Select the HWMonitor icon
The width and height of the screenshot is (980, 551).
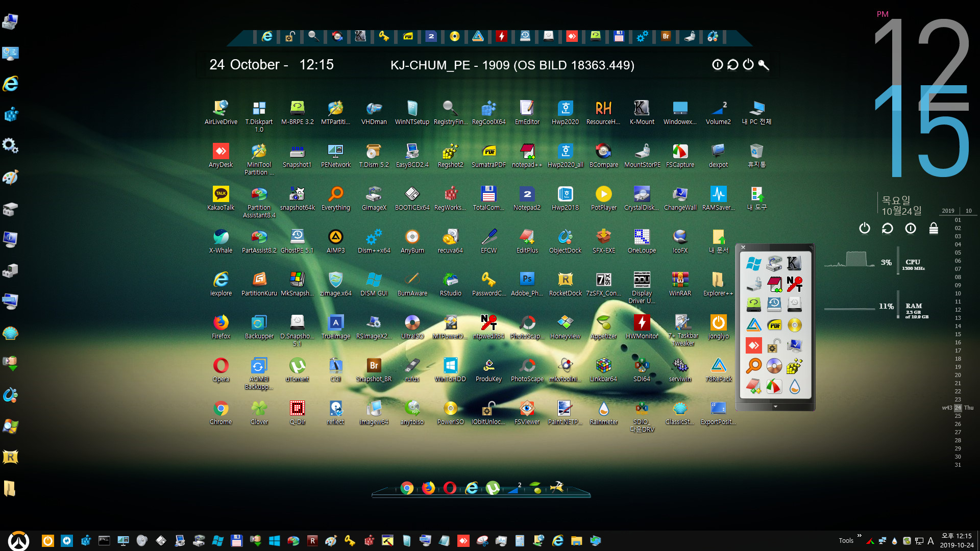pyautogui.click(x=642, y=327)
